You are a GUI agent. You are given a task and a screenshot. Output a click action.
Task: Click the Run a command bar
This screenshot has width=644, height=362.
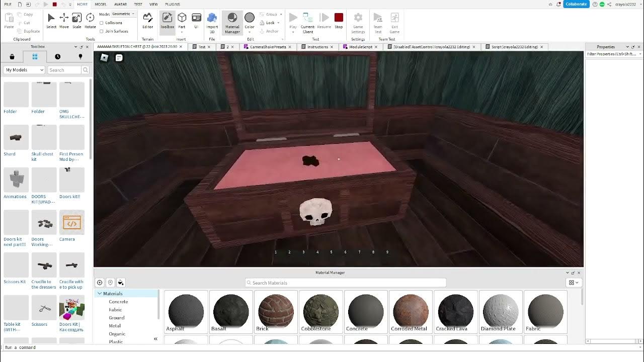click(x=322, y=347)
